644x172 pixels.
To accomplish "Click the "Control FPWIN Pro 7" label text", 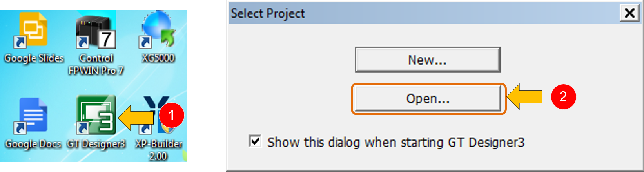I will tap(96, 64).
